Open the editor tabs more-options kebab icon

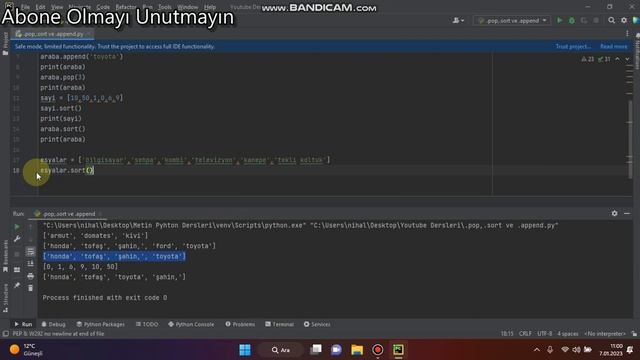(627, 34)
